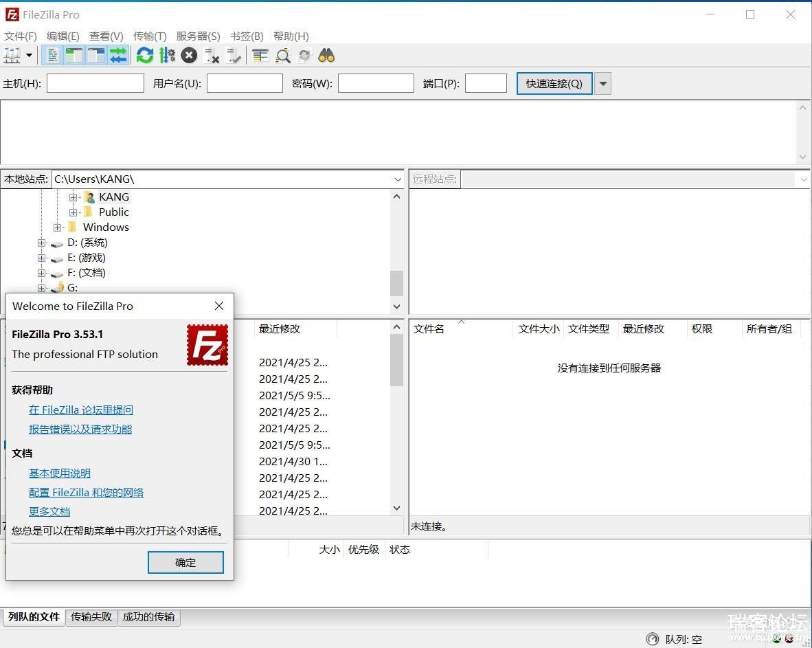Click the 在 FileZilla 论坛里提问 link
This screenshot has height=648, width=812.
click(x=81, y=410)
